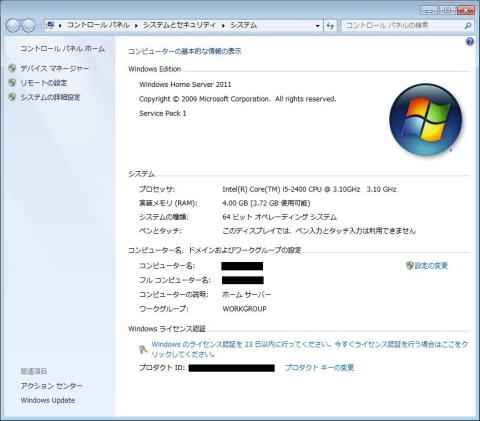Click Windows Home Server 2011 text

(x=185, y=84)
